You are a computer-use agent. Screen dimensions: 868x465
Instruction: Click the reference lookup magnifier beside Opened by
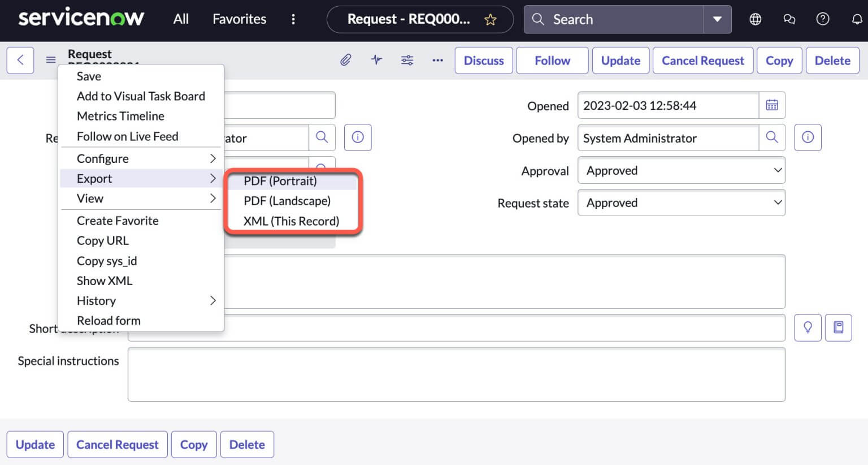coord(772,137)
